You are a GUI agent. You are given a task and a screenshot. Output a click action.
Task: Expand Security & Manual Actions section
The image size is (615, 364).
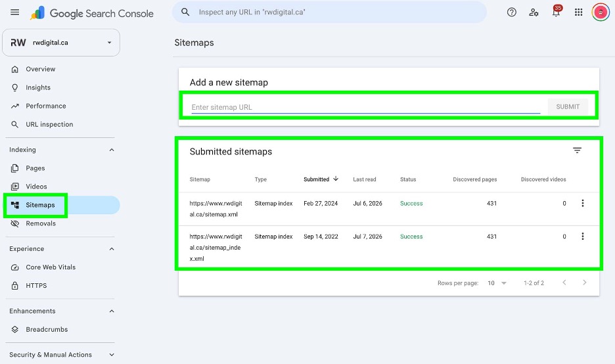112,355
